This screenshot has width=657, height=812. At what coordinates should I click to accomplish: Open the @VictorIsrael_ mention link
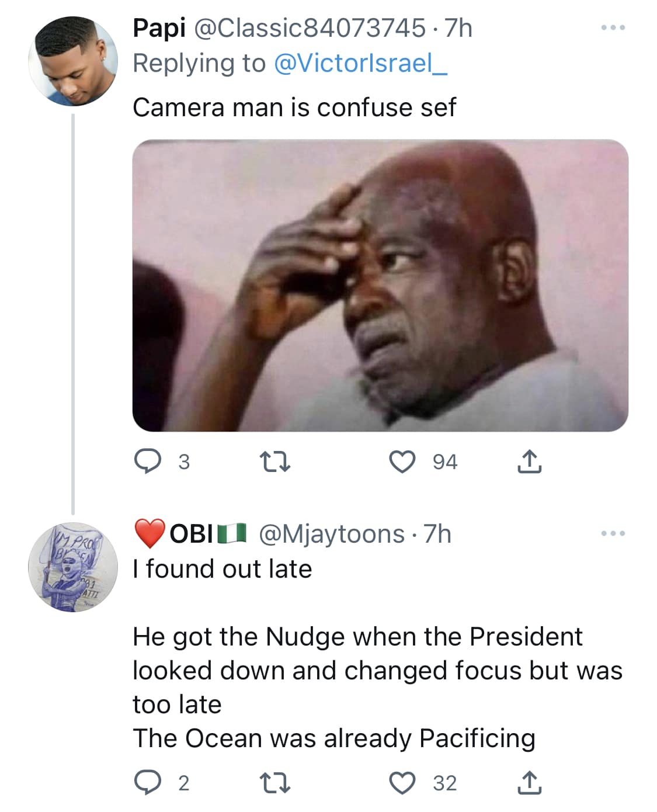[360, 63]
